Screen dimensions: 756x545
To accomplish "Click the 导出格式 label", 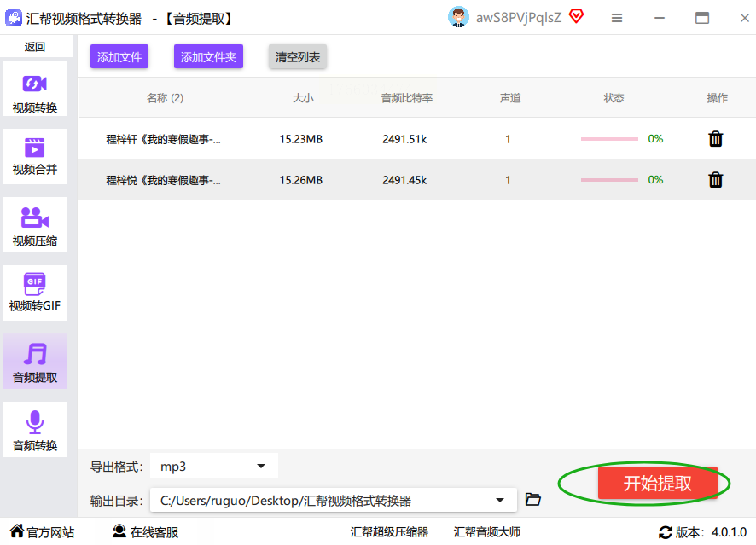I will (116, 467).
